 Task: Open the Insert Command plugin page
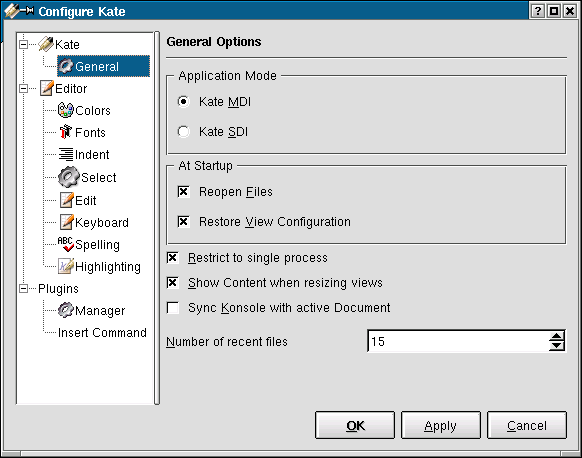pos(102,333)
